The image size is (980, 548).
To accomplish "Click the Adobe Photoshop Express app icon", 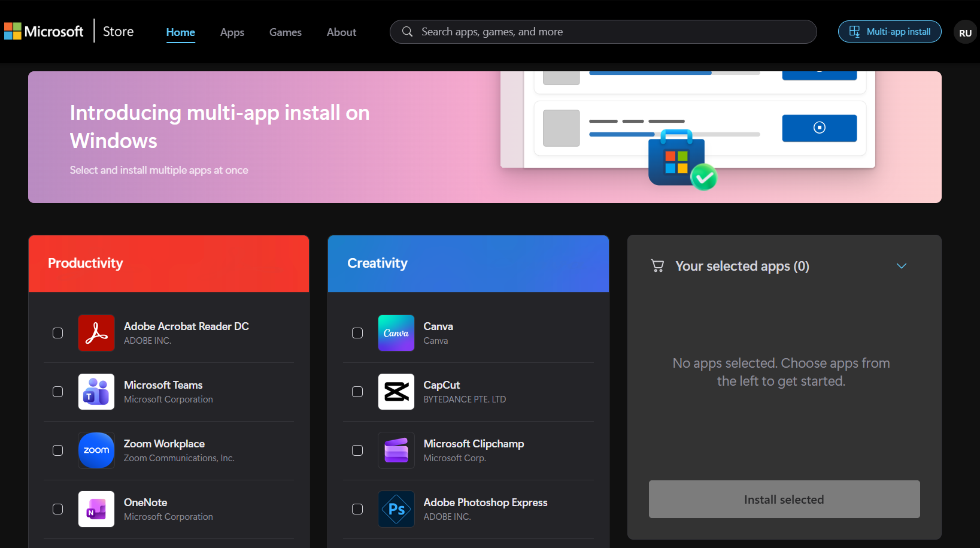I will (x=396, y=509).
